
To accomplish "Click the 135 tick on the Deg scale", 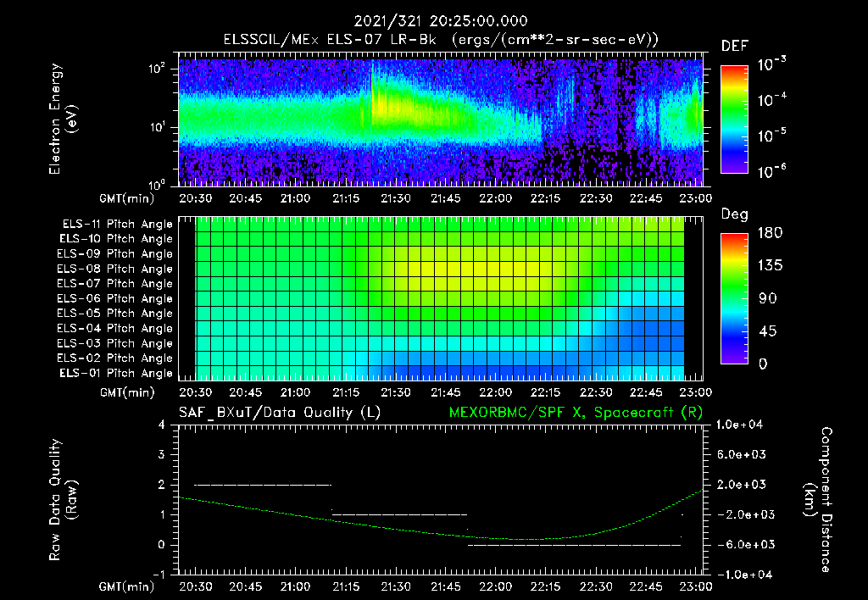I will click(770, 266).
